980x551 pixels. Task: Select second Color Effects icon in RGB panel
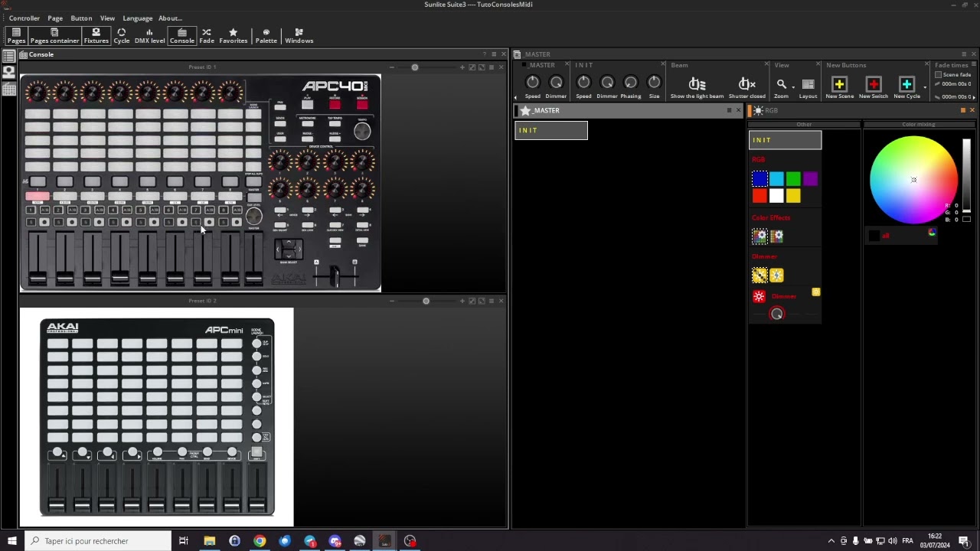[776, 236]
